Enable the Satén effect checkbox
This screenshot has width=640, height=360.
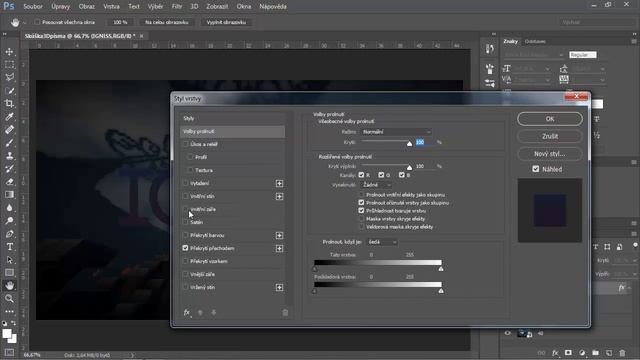(186, 222)
